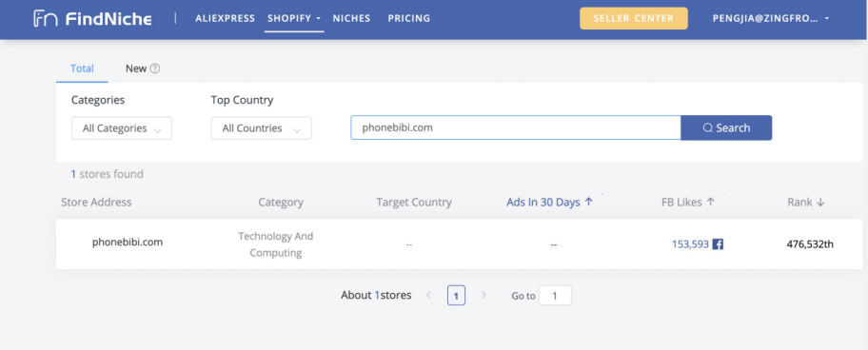The width and height of the screenshot is (868, 350).
Task: Click the help icon next to New
Action: (155, 68)
